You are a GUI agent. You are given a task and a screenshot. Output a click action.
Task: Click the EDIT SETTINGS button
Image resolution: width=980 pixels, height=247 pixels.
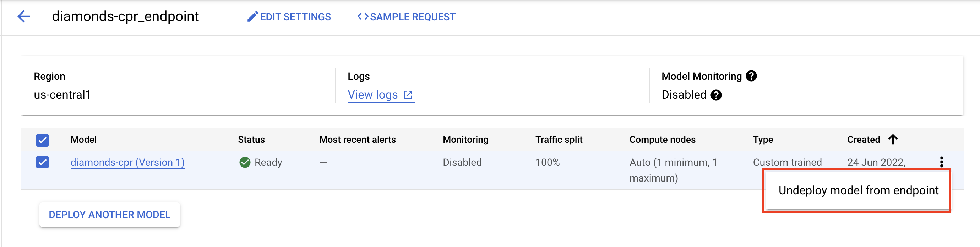[x=295, y=17]
